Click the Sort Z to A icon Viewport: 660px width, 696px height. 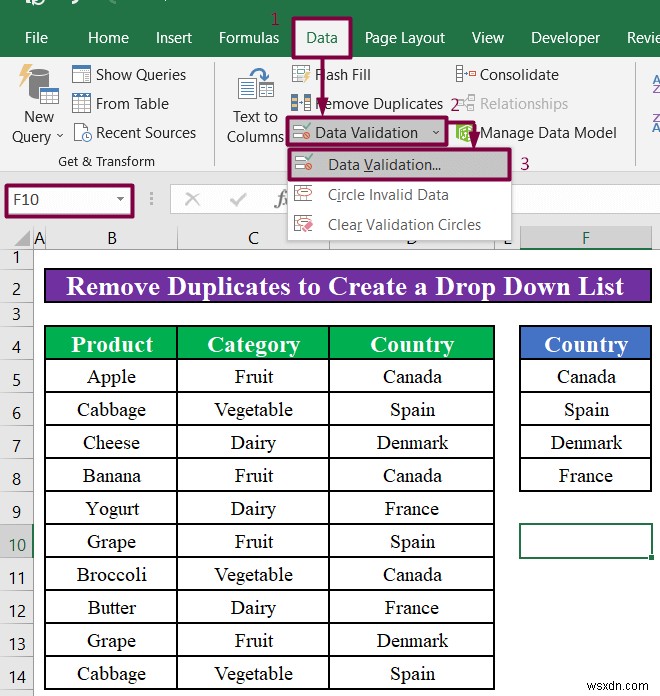656,123
